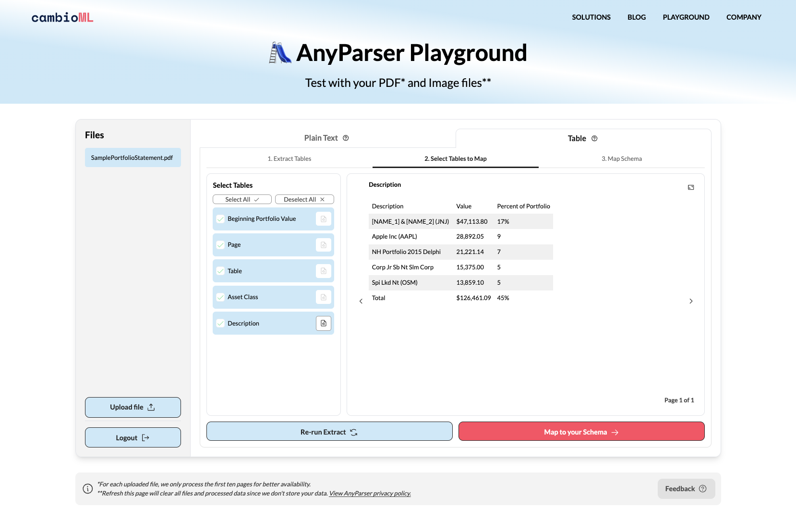796x532 pixels.
Task: Open preview icon in Table row
Action: tap(324, 271)
